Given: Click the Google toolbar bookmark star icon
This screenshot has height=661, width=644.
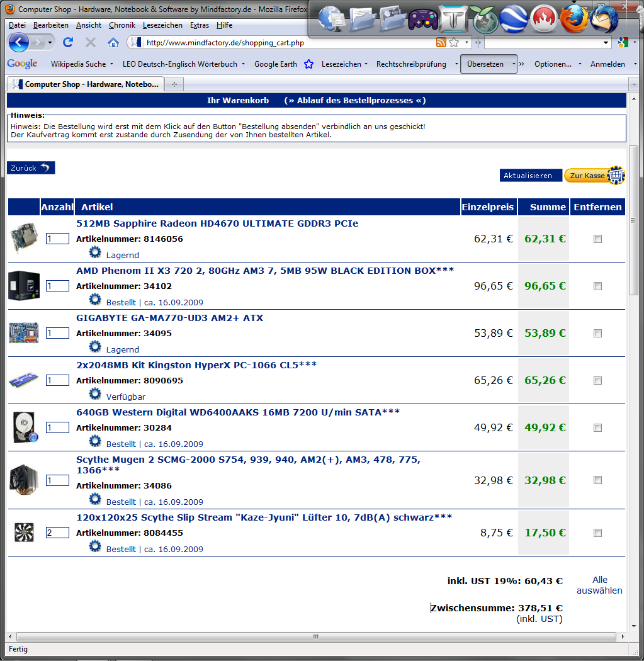Looking at the screenshot, I should (x=309, y=64).
